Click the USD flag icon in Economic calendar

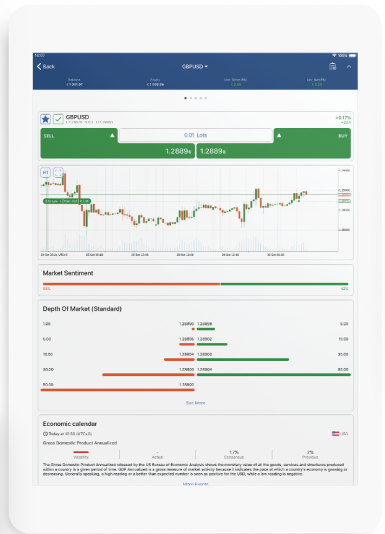tap(335, 434)
